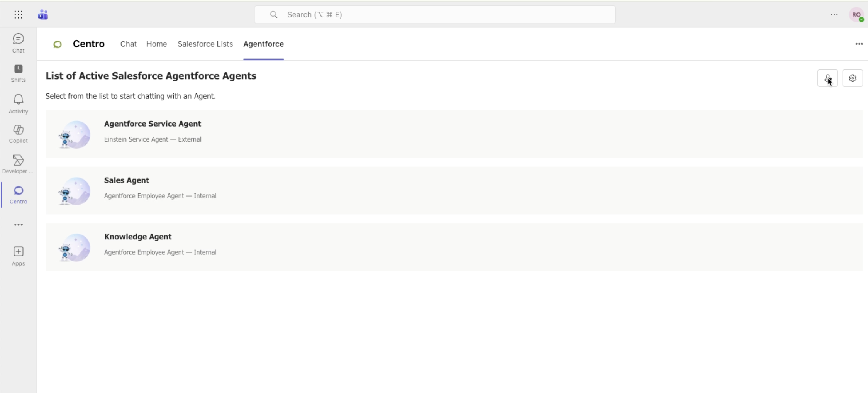Start chat with Knowledge Agent
The height and width of the screenshot is (393, 868).
[x=454, y=247]
